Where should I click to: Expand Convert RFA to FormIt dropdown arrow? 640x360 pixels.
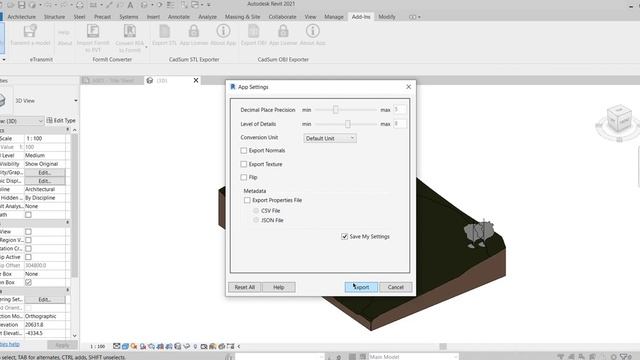146,47
